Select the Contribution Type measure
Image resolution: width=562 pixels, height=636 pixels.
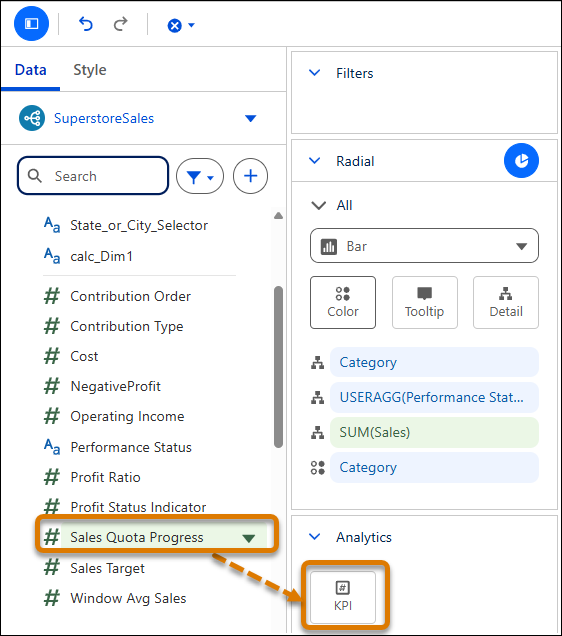coord(127,326)
